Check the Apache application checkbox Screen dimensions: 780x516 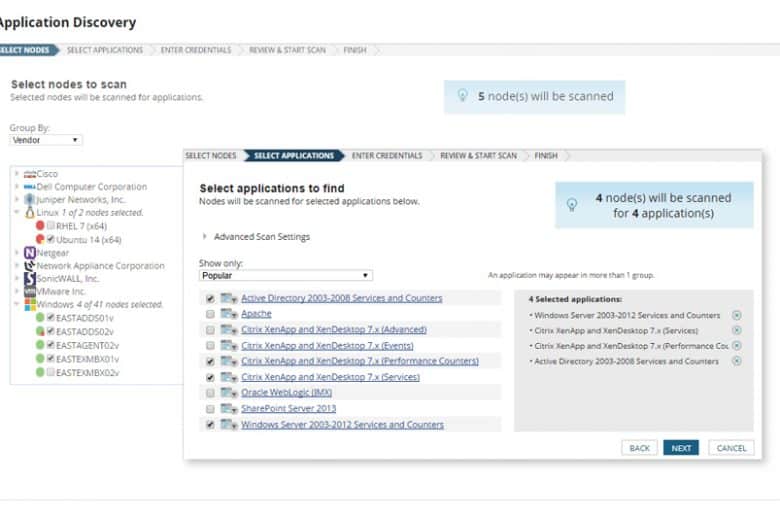210,314
